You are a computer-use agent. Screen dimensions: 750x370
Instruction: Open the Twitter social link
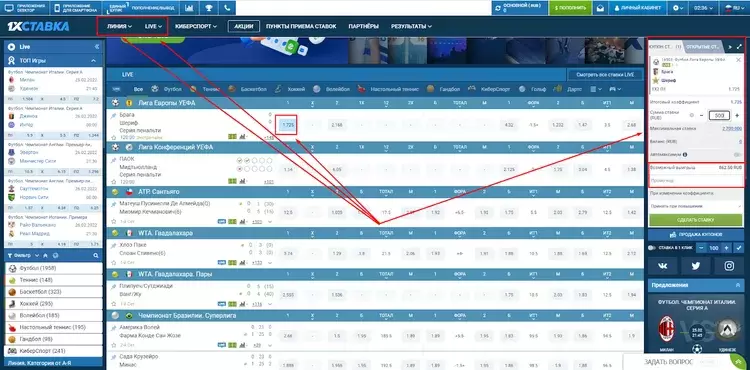(x=695, y=266)
